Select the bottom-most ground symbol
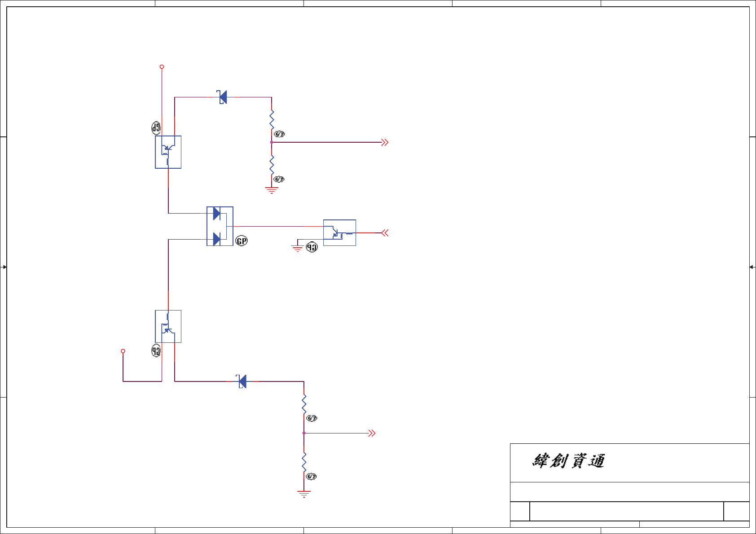 click(x=304, y=494)
